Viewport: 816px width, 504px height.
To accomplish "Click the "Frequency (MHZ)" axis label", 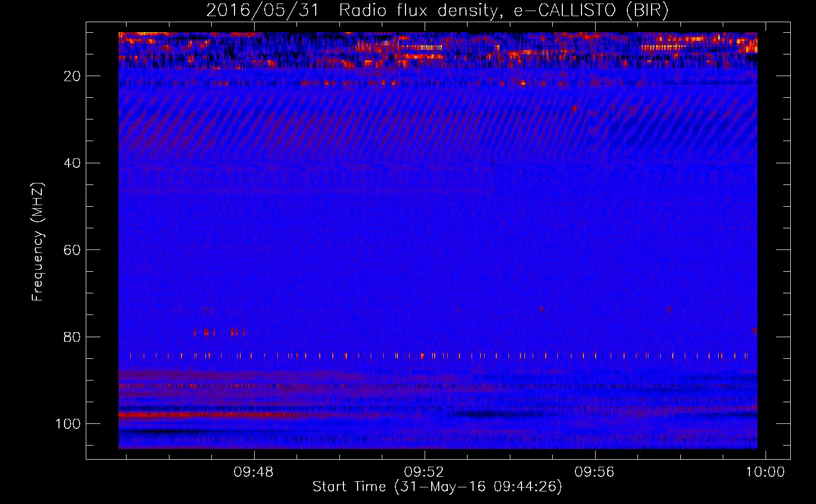I will (38, 242).
